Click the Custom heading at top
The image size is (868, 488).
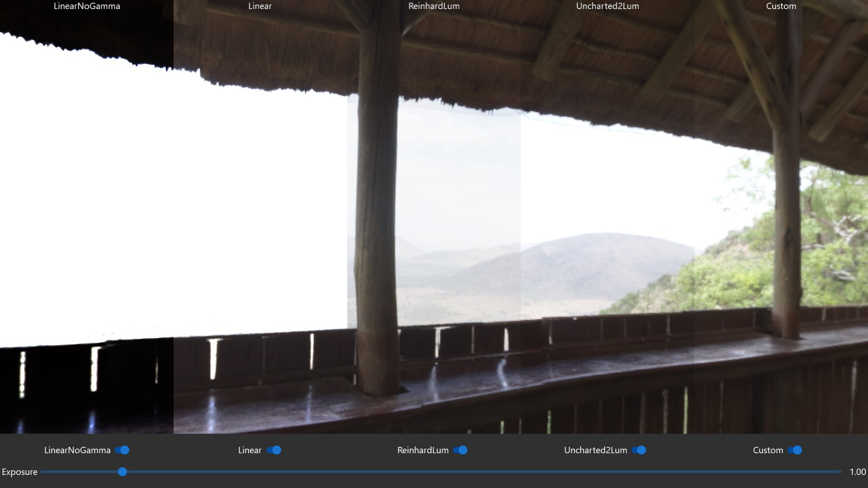pos(781,6)
